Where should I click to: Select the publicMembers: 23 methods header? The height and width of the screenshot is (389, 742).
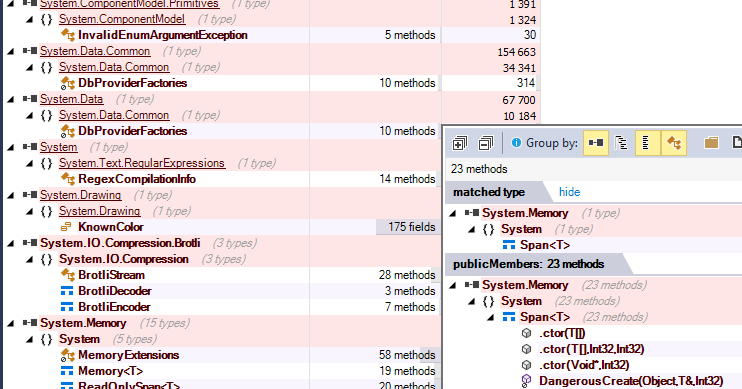pyautogui.click(x=528, y=264)
